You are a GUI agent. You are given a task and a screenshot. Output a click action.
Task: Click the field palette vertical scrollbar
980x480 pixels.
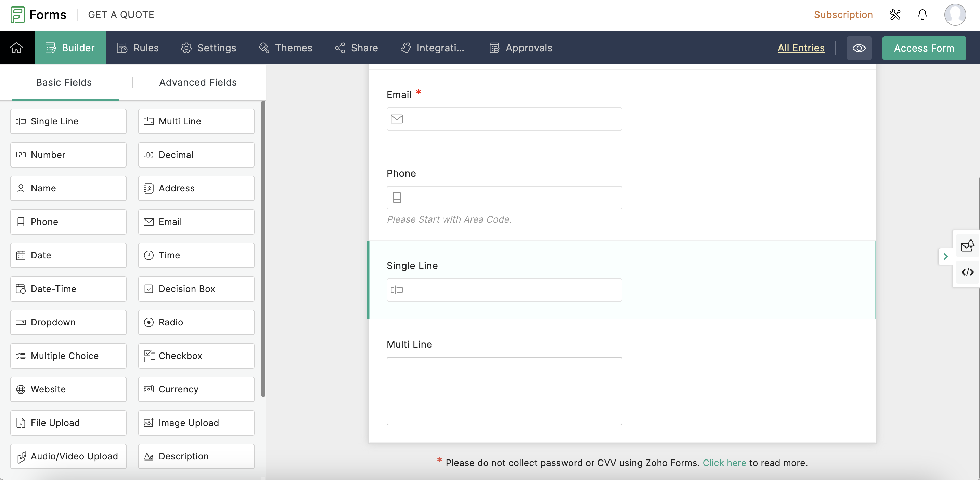[x=263, y=249]
